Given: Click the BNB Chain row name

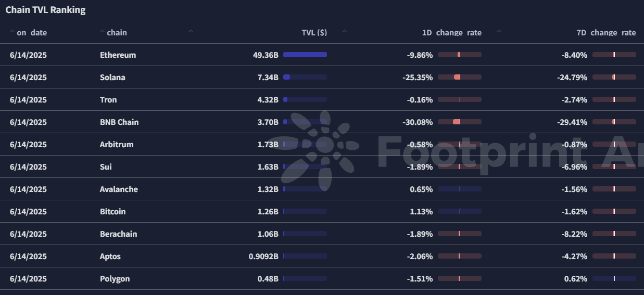Looking at the screenshot, I should [x=119, y=122].
